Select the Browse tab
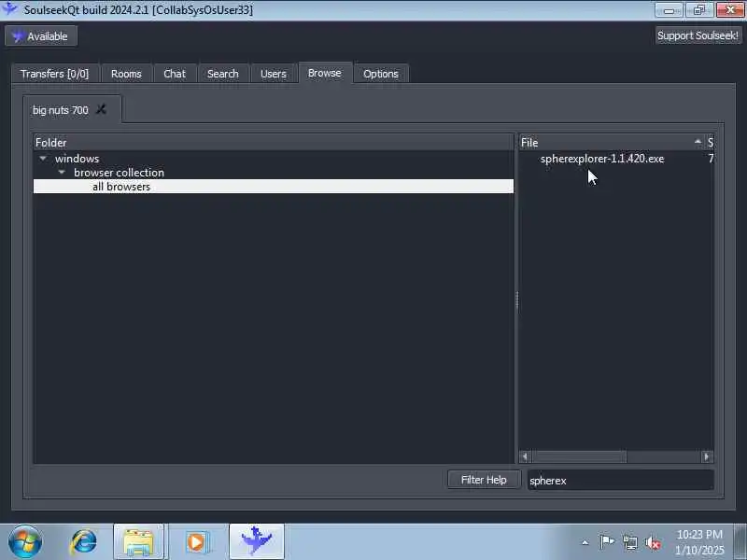The height and width of the screenshot is (560, 747). [x=325, y=73]
